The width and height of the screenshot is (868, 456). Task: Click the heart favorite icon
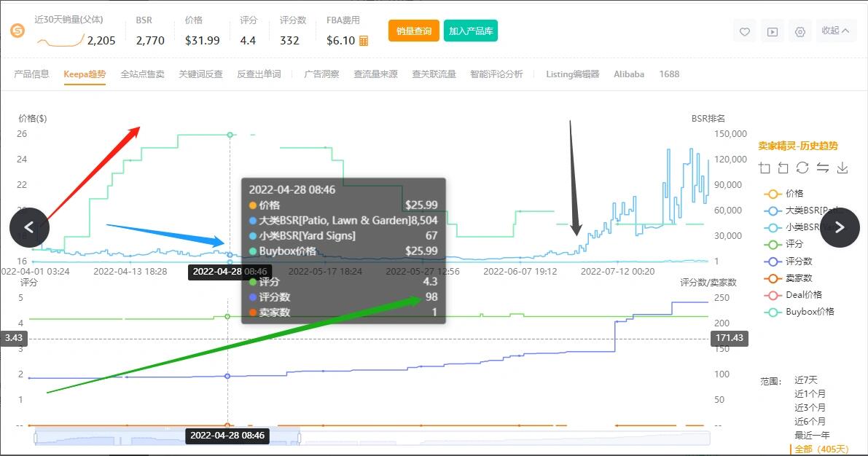click(x=745, y=31)
